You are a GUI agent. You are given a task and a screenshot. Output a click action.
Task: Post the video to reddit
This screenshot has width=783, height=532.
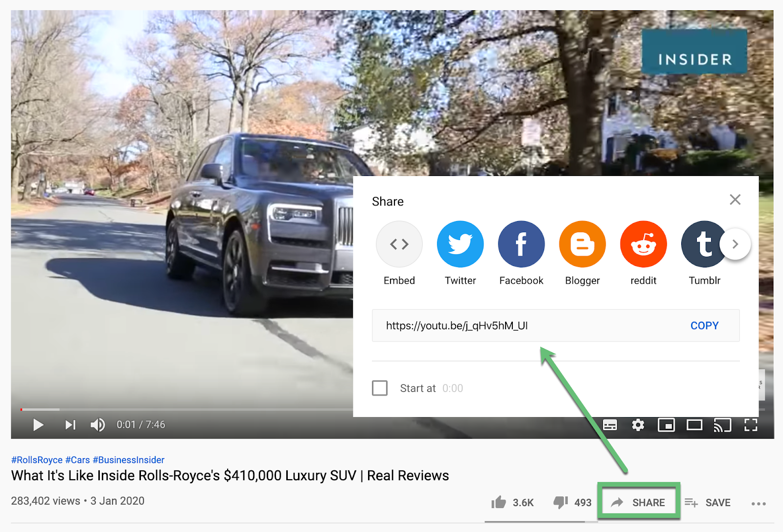tap(643, 244)
